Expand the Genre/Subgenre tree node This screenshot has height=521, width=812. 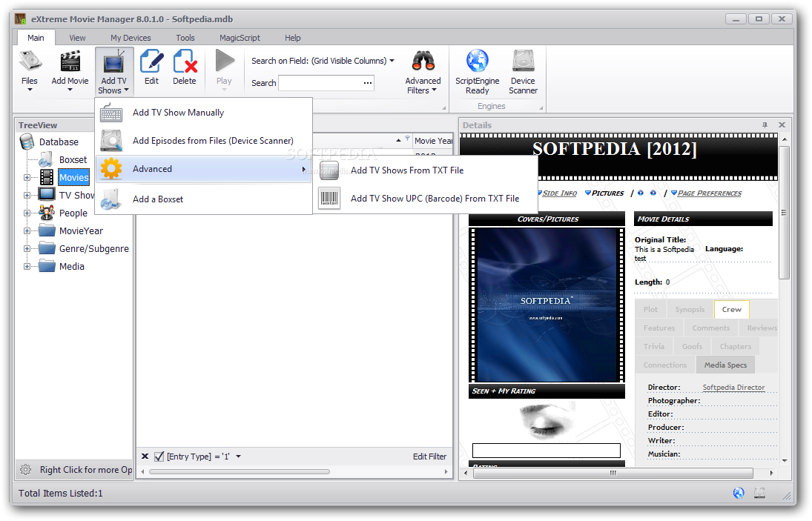(27, 249)
